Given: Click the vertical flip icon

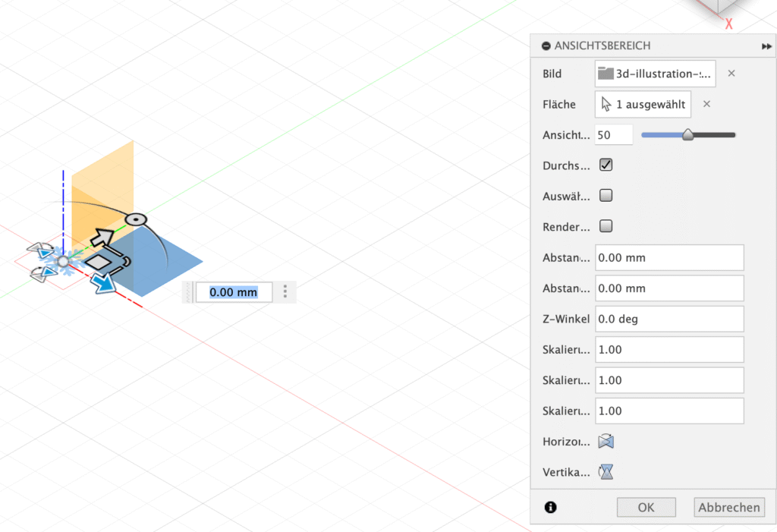Looking at the screenshot, I should [x=606, y=472].
